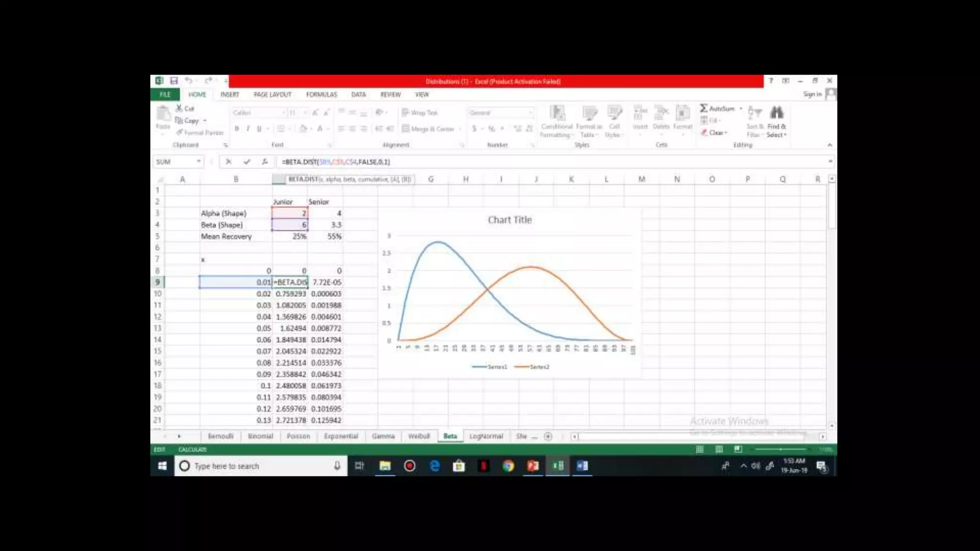The image size is (980, 551).
Task: Switch to Normal view in status bar
Action: pos(700,449)
